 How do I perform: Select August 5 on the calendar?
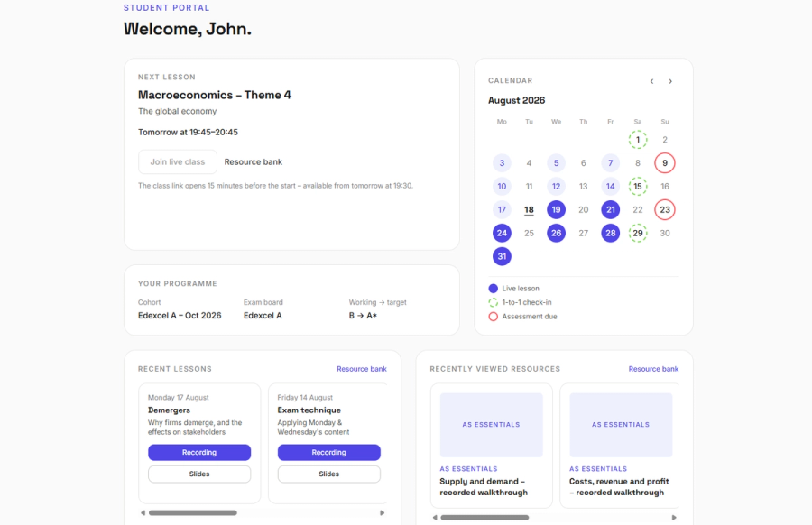click(x=556, y=163)
